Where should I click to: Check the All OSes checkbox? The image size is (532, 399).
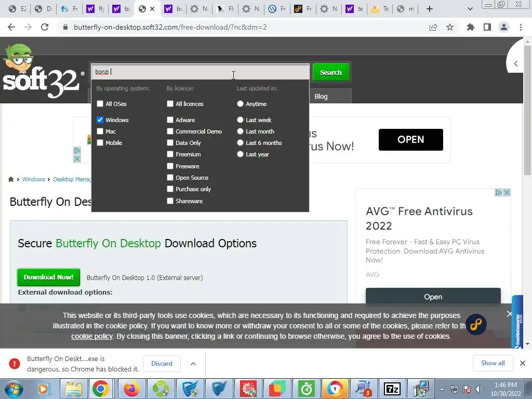coord(100,104)
